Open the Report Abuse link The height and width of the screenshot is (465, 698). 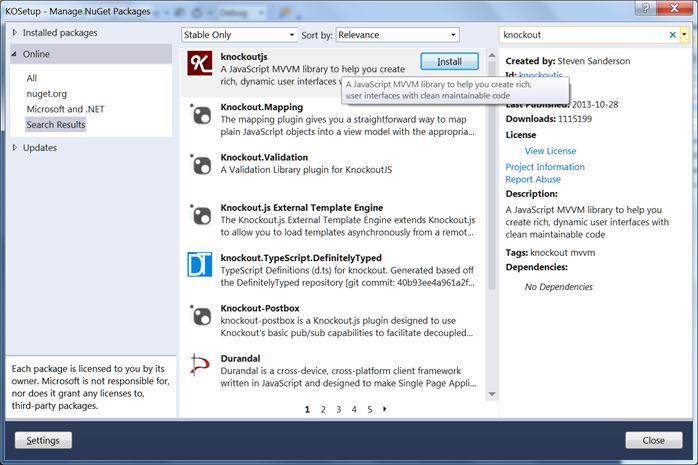[533, 179]
